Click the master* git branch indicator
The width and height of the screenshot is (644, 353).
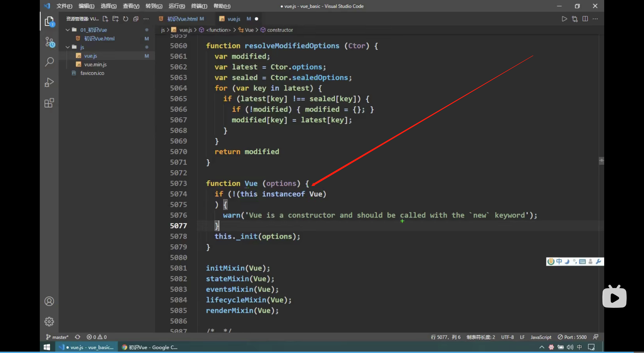pos(57,337)
